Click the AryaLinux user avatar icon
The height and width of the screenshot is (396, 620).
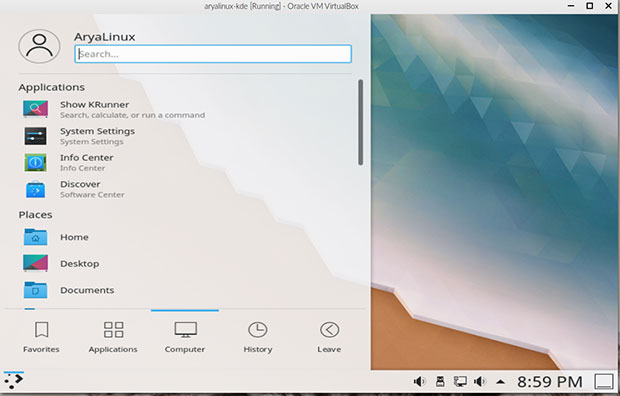(x=39, y=46)
